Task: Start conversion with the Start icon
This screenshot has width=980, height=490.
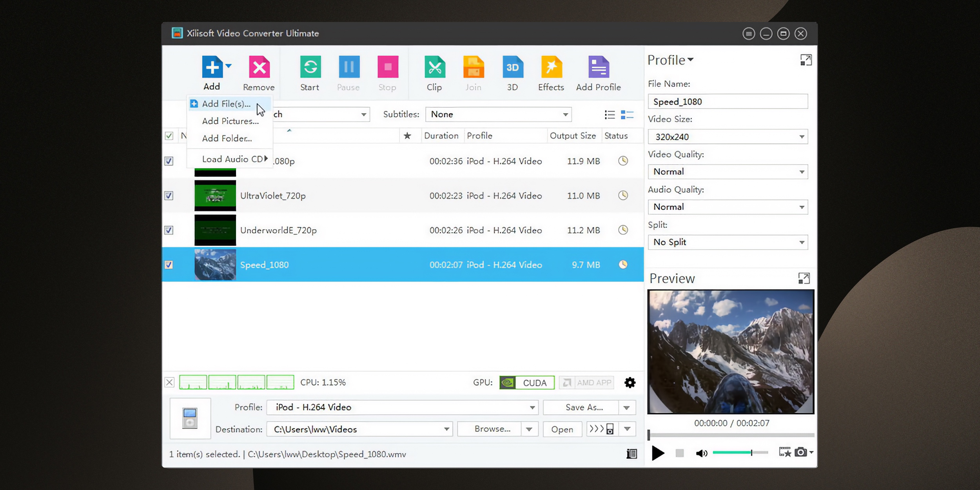Action: point(310,67)
